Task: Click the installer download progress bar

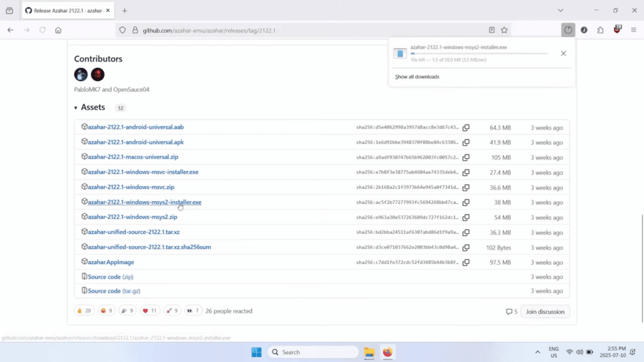Action: click(x=479, y=53)
